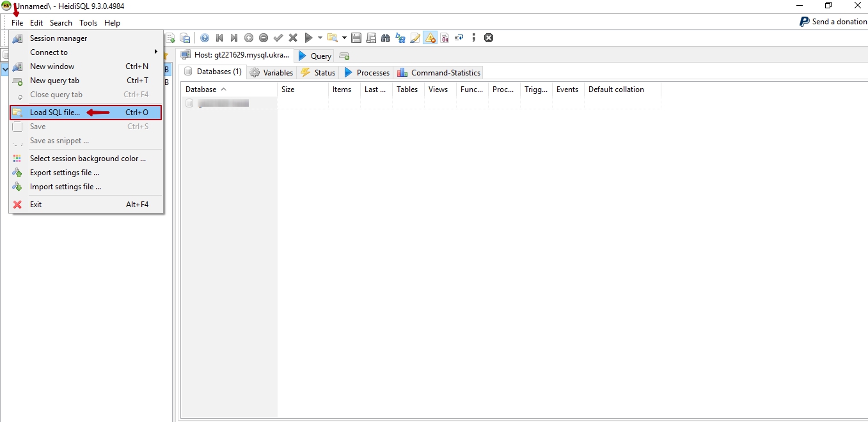Jump to last row with the last-record icon
Viewport: 868px width, 422px height.
(x=234, y=38)
